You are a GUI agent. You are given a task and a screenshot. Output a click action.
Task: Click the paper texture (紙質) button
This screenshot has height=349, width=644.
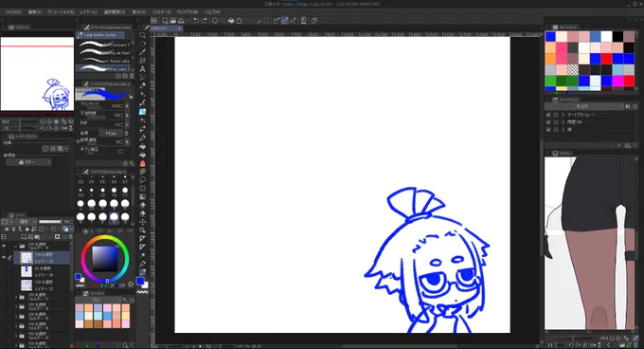click(111, 133)
